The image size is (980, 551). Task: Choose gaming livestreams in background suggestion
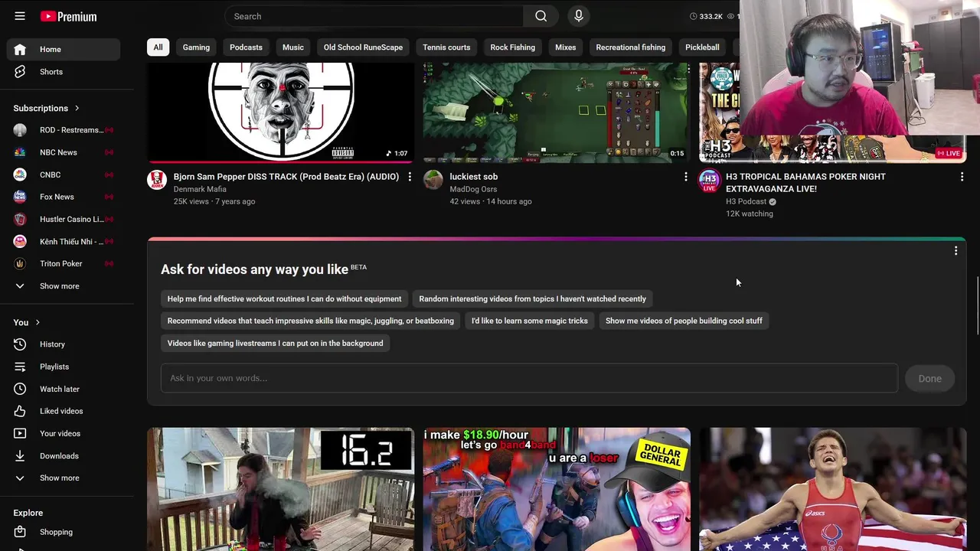[x=276, y=343]
